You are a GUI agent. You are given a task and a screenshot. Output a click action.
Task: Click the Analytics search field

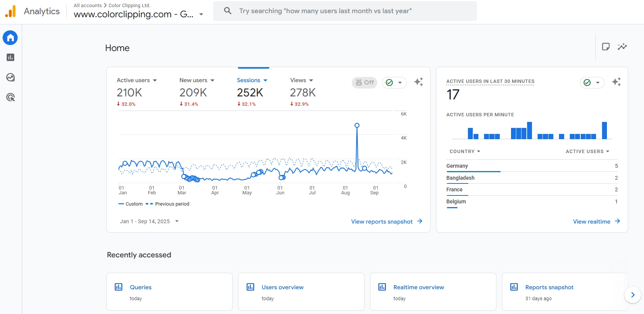click(x=345, y=11)
